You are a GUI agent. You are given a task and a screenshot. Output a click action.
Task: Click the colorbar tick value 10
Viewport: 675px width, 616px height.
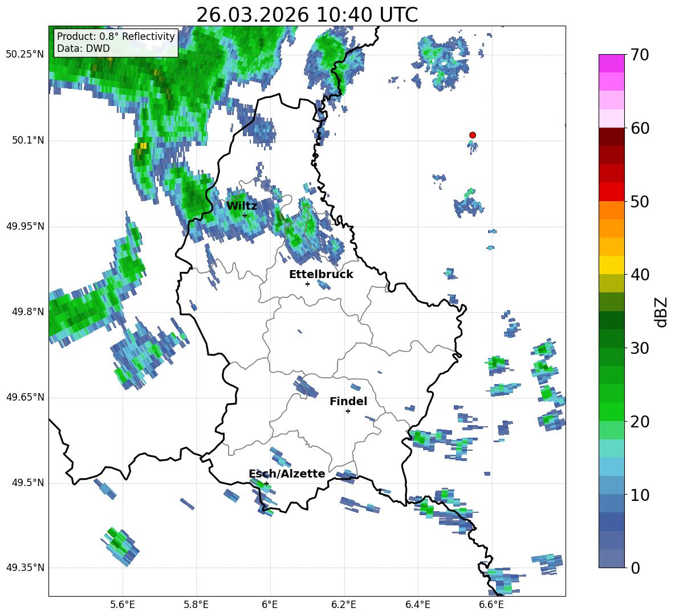tap(640, 495)
